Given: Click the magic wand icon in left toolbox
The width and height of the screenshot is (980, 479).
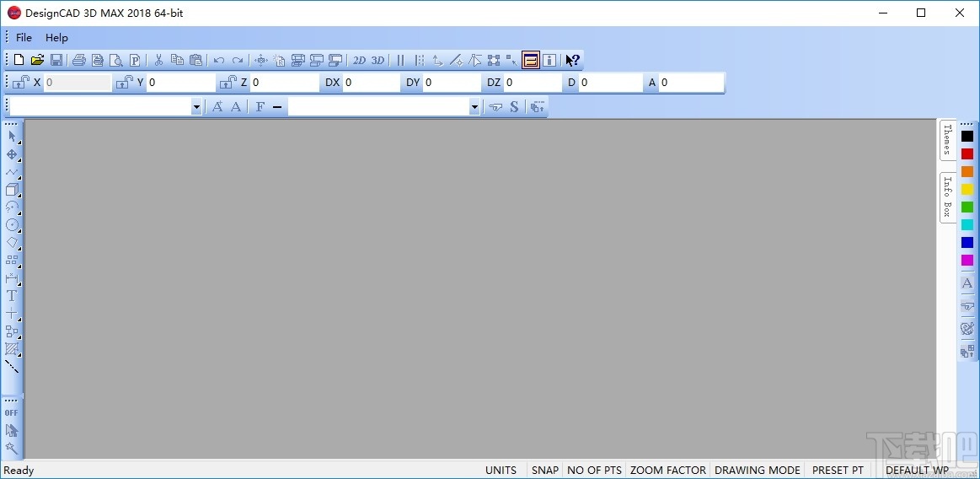Looking at the screenshot, I should tap(12, 449).
